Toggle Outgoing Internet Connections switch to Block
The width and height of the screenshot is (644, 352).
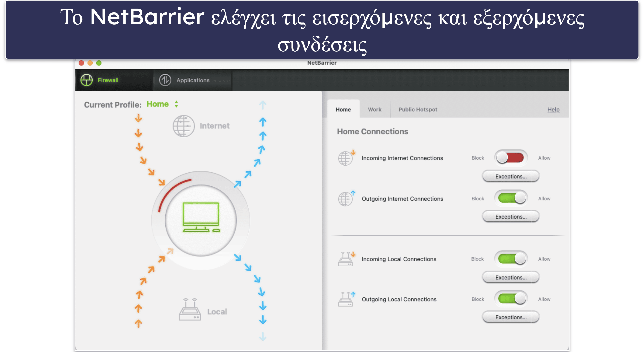point(511,198)
